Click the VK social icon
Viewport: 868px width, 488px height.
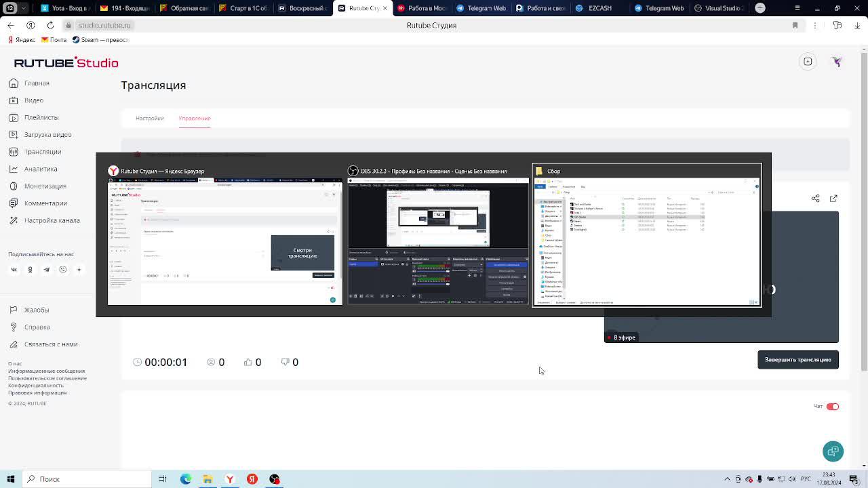14,270
